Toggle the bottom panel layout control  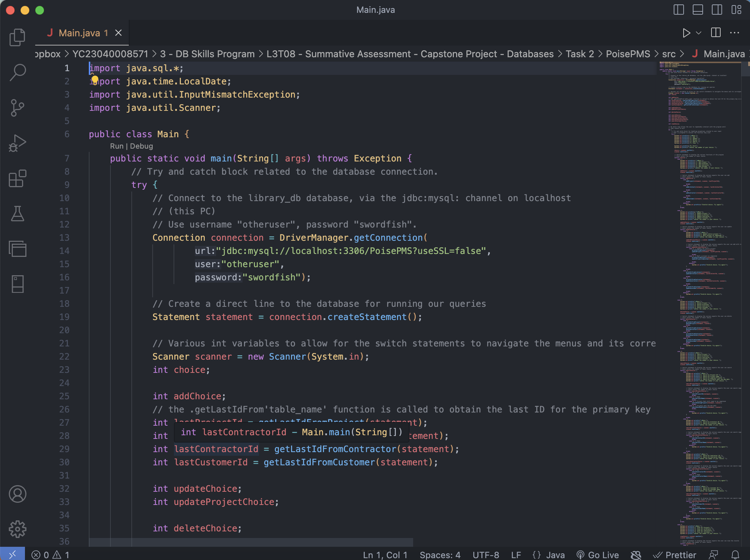[x=698, y=10]
